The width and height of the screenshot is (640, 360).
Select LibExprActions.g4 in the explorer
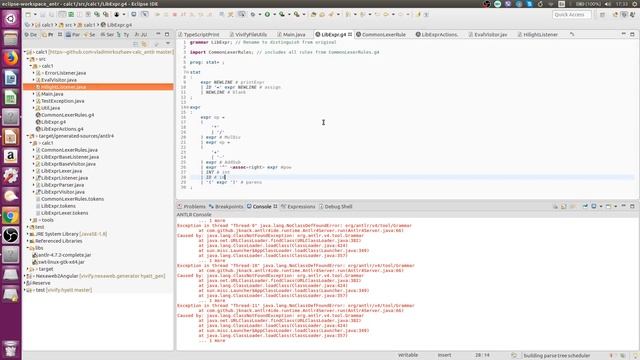tap(62, 129)
